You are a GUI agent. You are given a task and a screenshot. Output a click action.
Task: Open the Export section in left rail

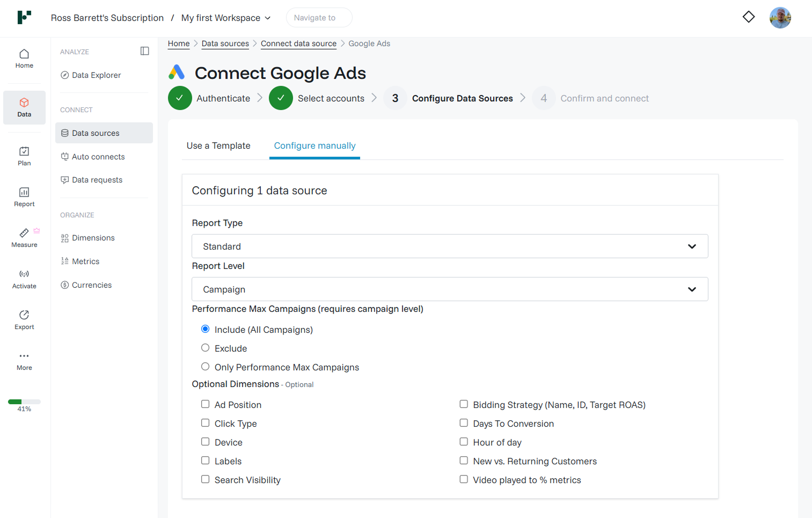click(x=24, y=320)
